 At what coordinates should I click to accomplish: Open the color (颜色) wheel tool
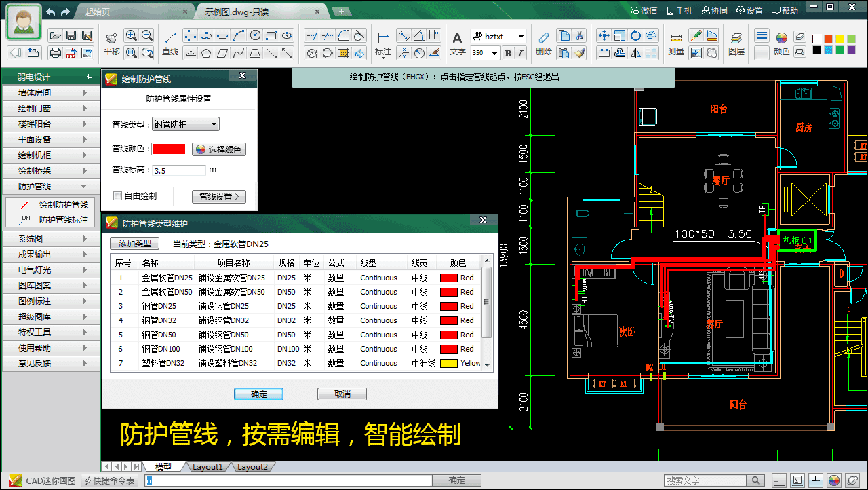(x=781, y=43)
